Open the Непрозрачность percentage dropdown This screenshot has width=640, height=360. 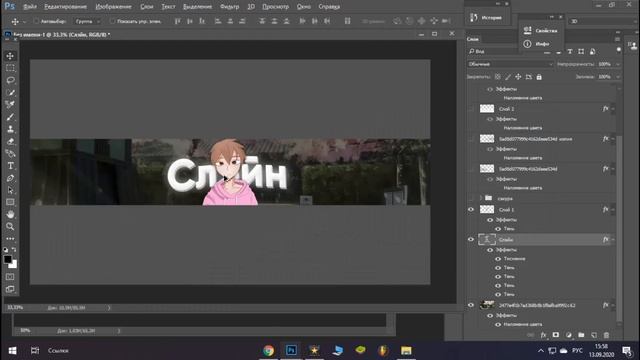(618, 64)
